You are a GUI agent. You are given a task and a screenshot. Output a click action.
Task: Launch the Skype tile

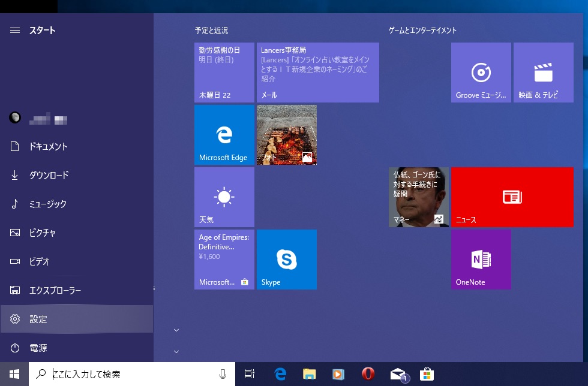(x=287, y=260)
